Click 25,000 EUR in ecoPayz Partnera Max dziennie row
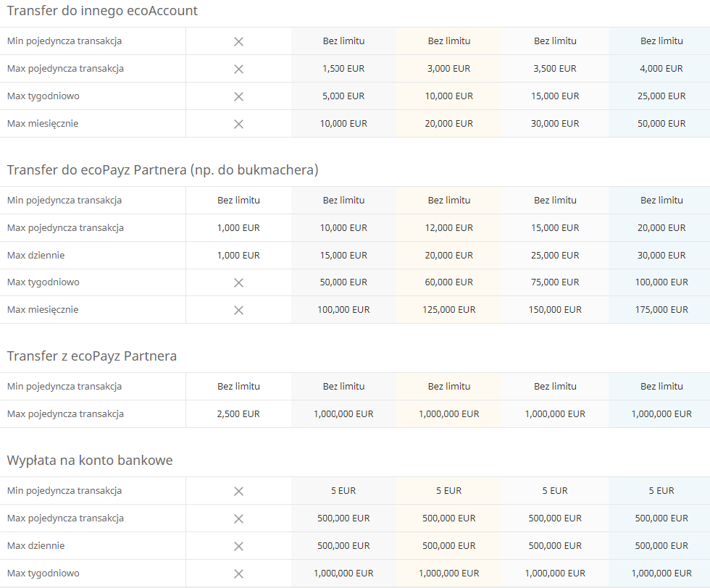This screenshot has width=710, height=588. point(555,256)
